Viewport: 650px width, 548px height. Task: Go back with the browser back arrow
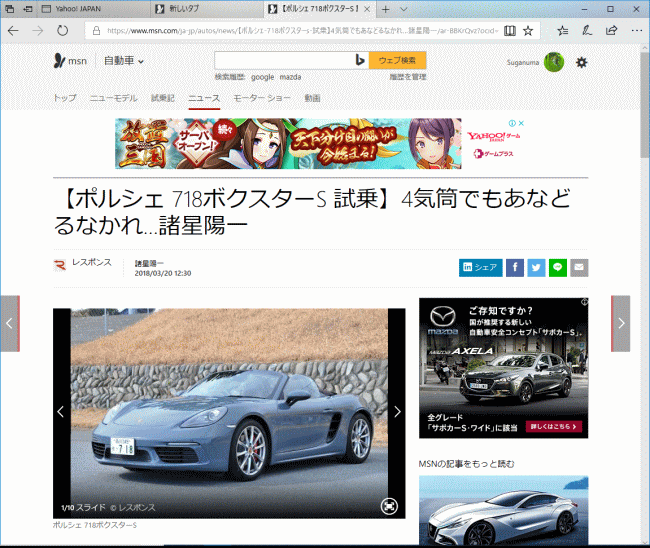pos(13,31)
